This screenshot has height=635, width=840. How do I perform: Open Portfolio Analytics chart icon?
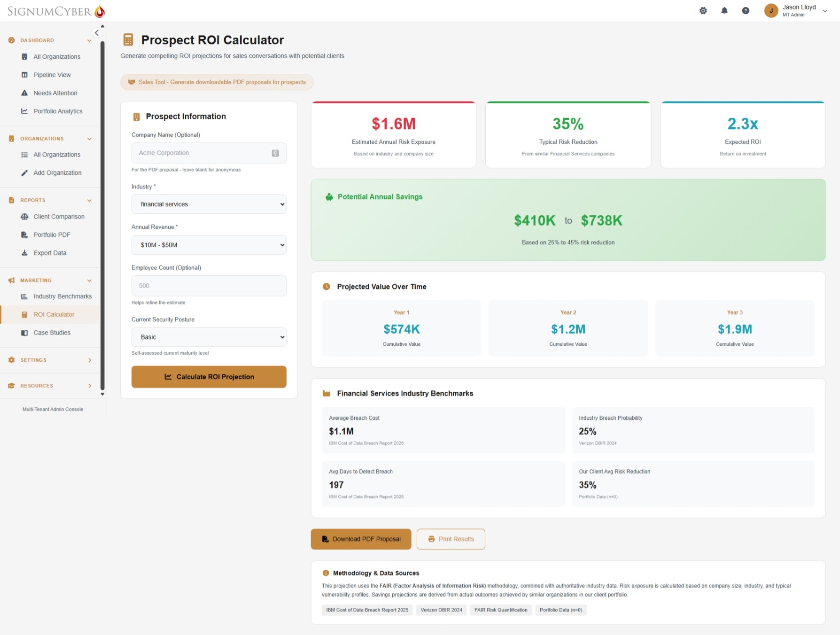pos(24,111)
